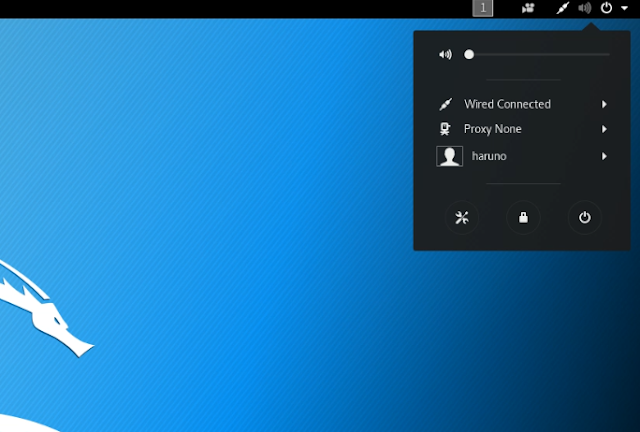640x432 pixels.
Task: Expand arrow next to Wired Connected
Action: (x=604, y=104)
